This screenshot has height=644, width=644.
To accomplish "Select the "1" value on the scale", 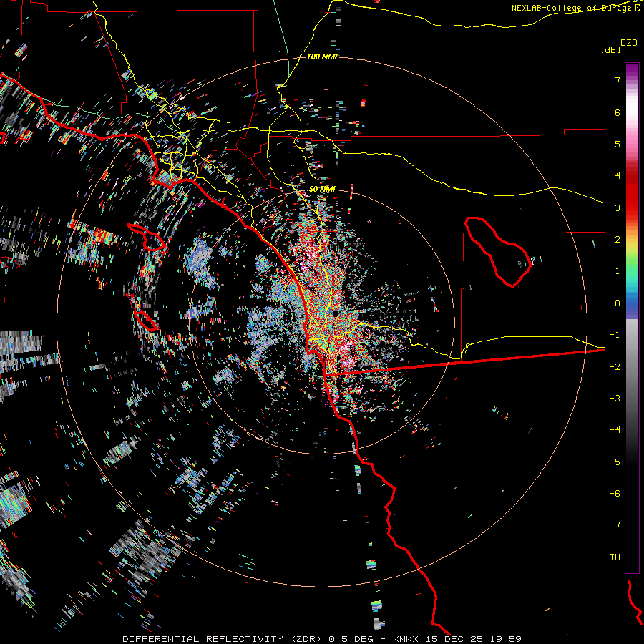I will point(618,271).
